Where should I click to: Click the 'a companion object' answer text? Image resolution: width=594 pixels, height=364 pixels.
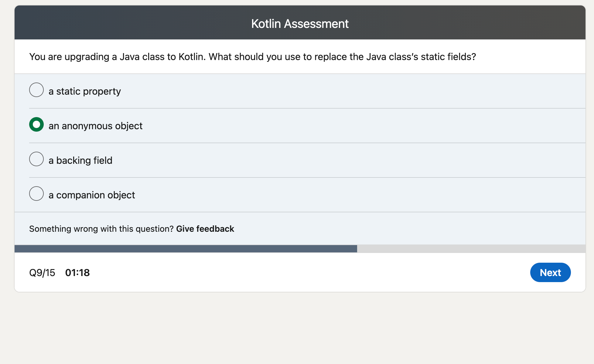tap(92, 195)
